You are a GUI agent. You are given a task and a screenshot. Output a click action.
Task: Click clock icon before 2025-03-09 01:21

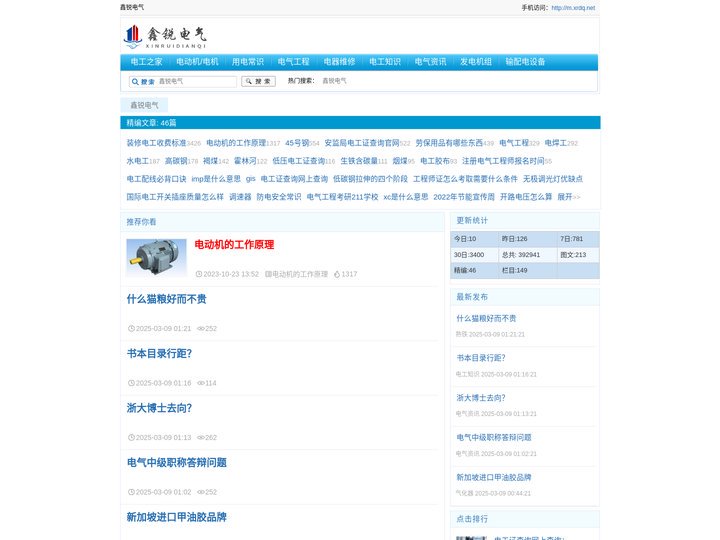coord(131,329)
